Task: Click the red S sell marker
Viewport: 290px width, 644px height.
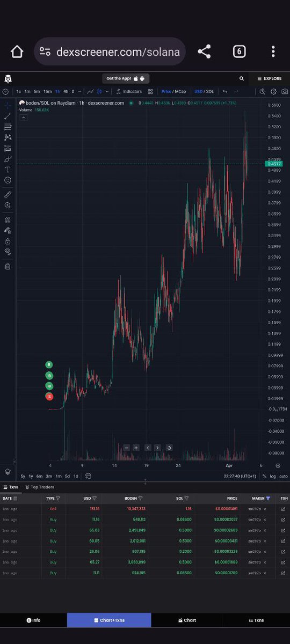Action: point(49,397)
